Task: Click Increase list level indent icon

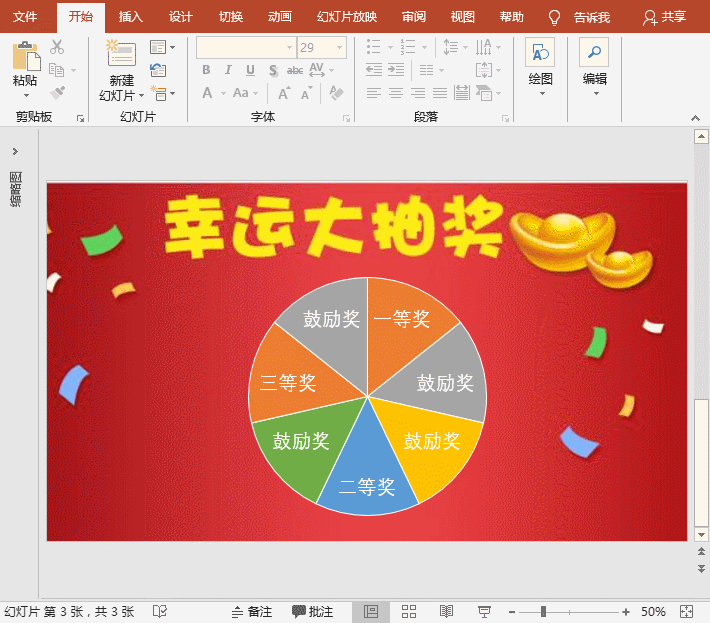Action: (x=396, y=70)
